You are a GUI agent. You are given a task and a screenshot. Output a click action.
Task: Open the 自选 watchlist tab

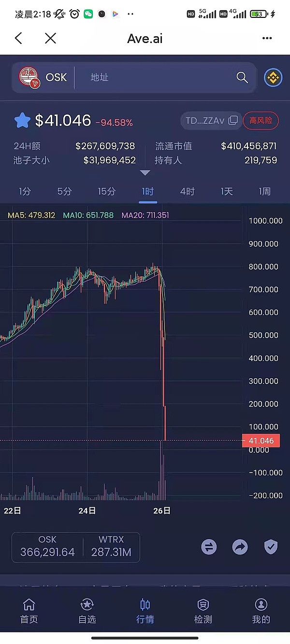tap(87, 611)
